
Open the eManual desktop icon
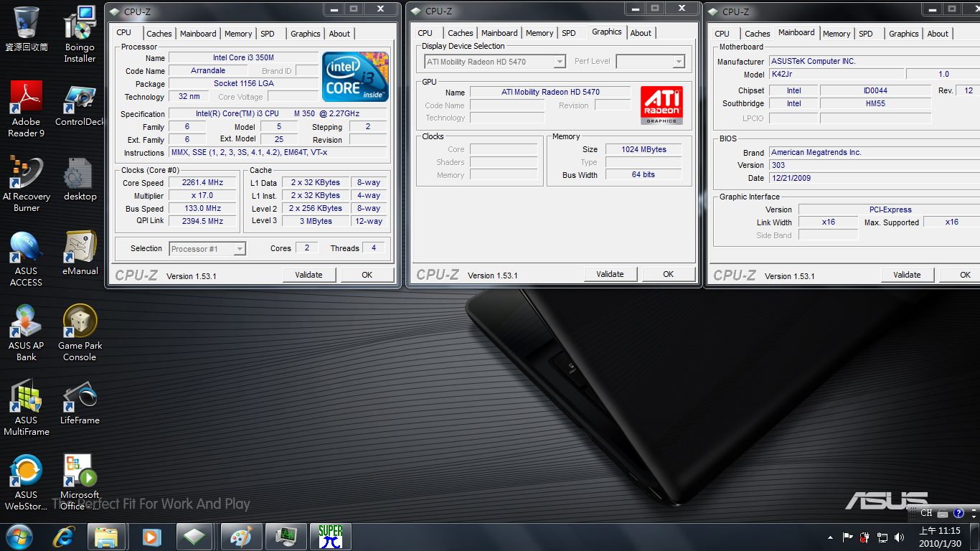tap(80, 253)
